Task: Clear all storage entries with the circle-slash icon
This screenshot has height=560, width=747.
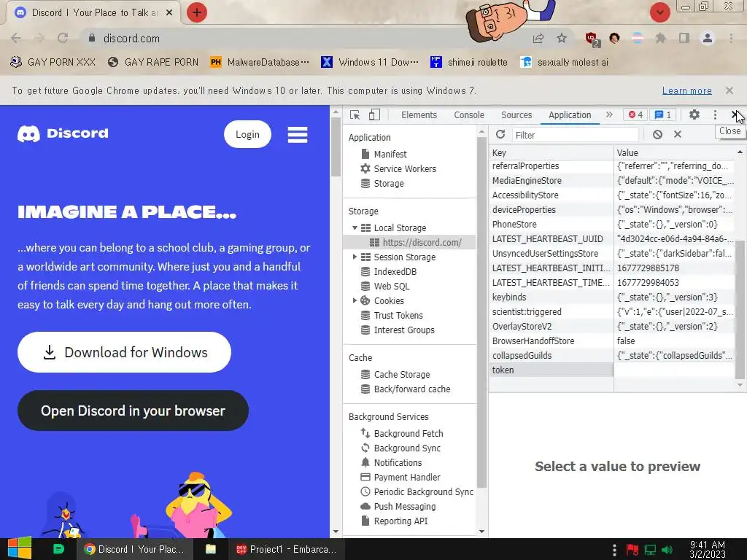Action: click(657, 134)
